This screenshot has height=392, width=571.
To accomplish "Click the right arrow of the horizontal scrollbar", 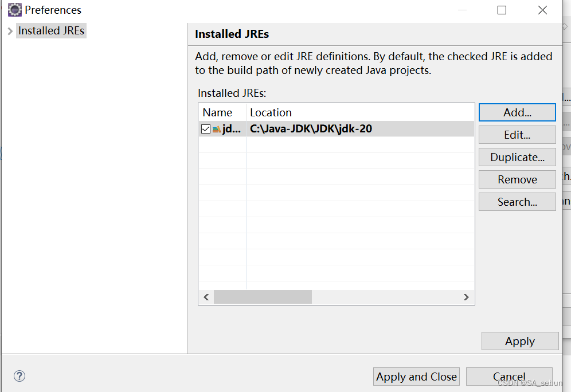I will point(466,297).
